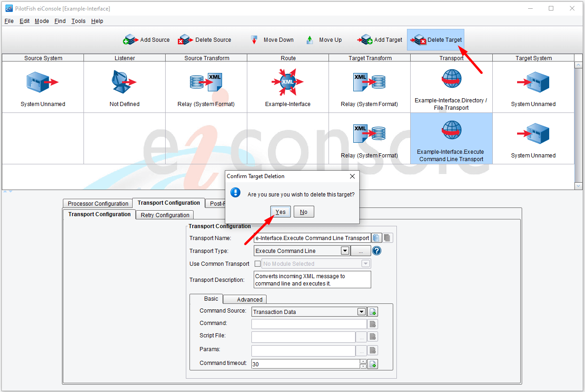The height and width of the screenshot is (392, 585).
Task: Click the ellipsis browse button for Params
Action: pos(362,351)
